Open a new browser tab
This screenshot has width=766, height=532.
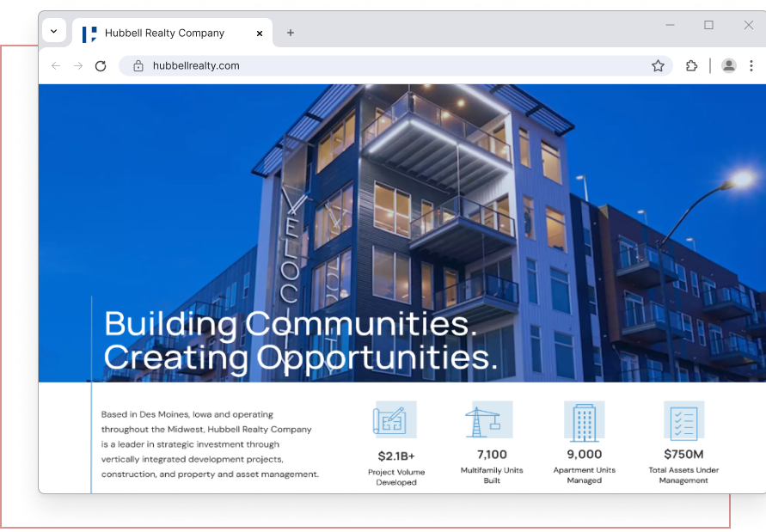(x=291, y=33)
